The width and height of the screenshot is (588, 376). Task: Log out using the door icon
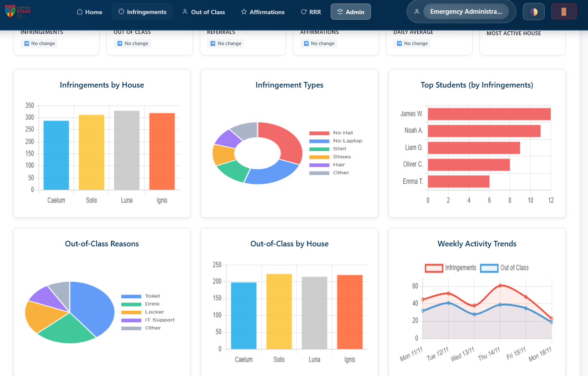[x=564, y=11]
